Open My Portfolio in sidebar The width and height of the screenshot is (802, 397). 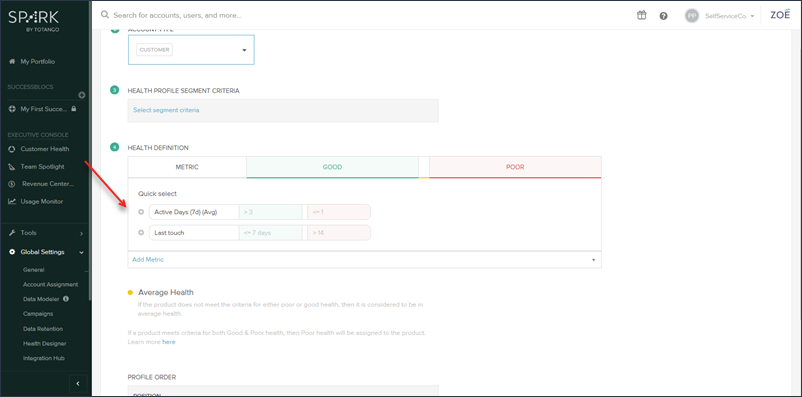coord(38,61)
